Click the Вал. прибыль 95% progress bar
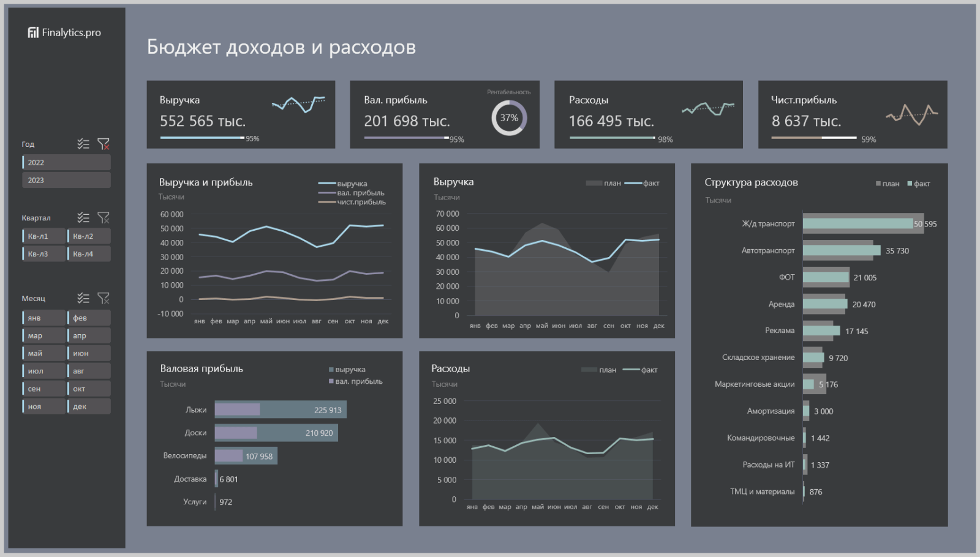Screen dimensions: 980x557 406,138
